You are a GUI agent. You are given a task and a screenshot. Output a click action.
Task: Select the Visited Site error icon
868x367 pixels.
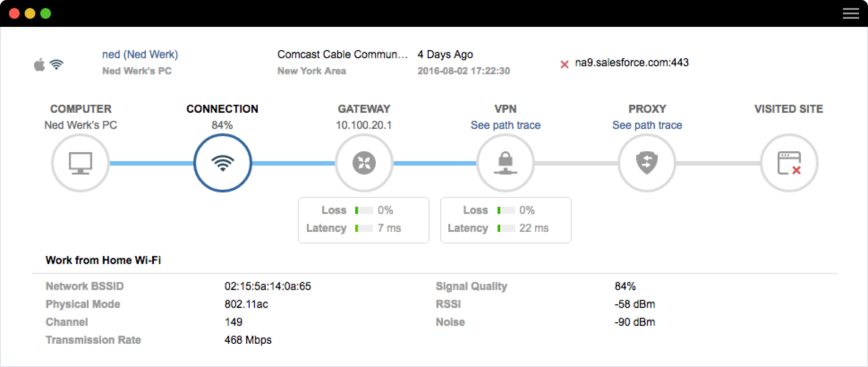click(789, 163)
